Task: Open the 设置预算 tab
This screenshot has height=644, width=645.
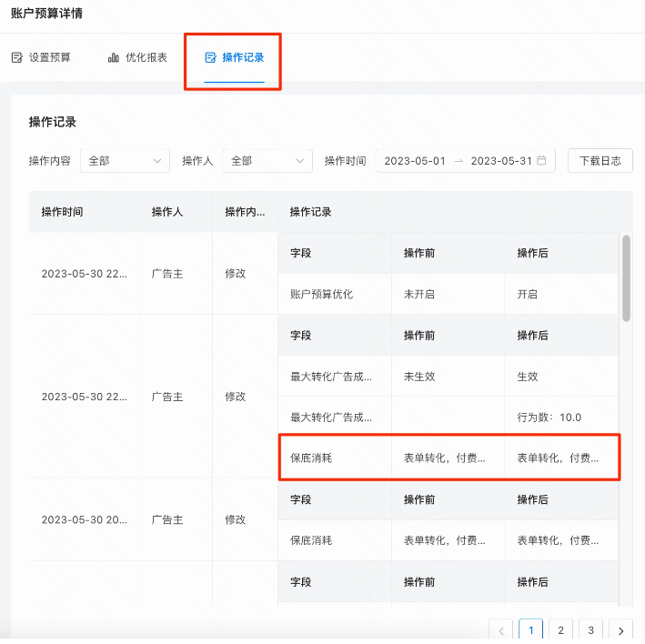Action: 41,57
